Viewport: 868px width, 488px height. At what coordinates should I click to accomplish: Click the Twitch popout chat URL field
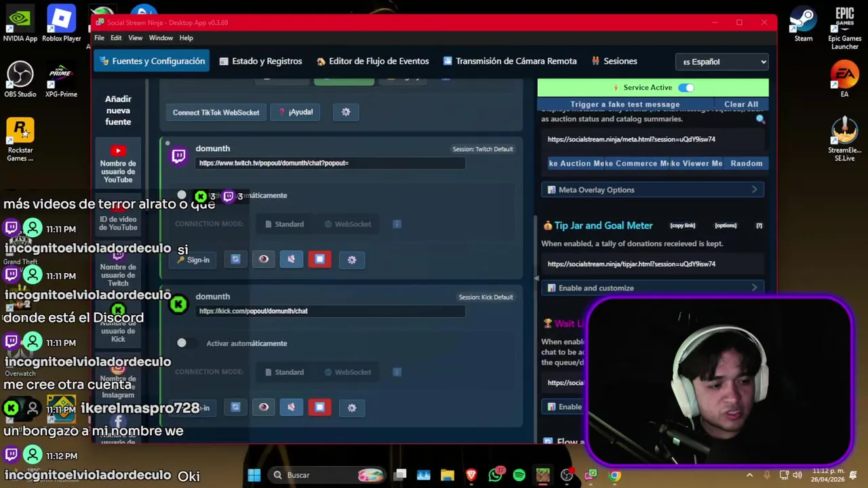click(x=331, y=163)
